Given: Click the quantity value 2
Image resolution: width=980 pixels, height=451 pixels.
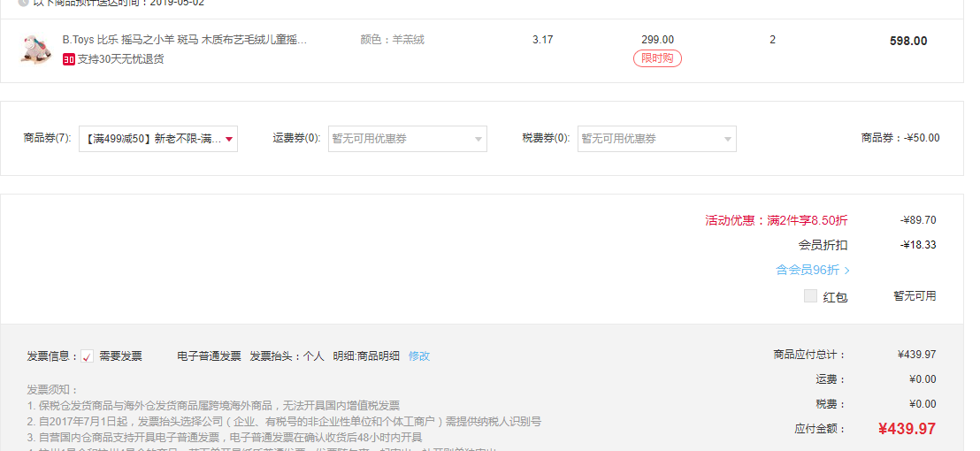Looking at the screenshot, I should pyautogui.click(x=772, y=40).
